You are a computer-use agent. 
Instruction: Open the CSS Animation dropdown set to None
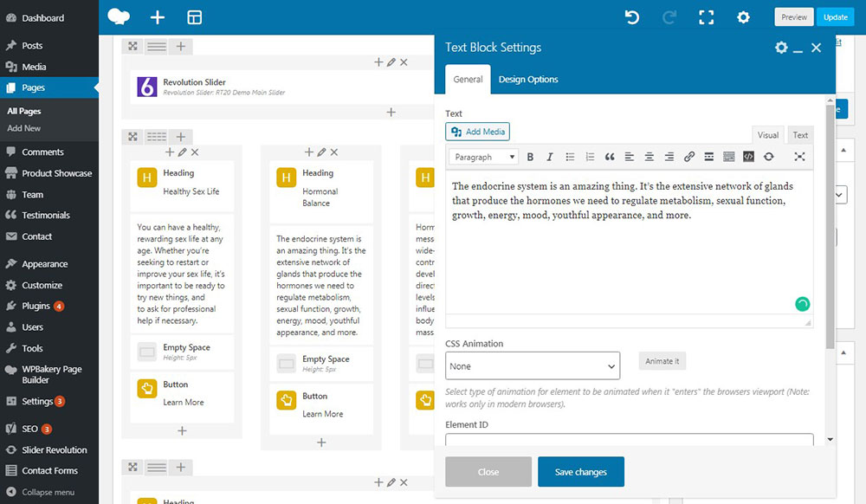coord(533,366)
